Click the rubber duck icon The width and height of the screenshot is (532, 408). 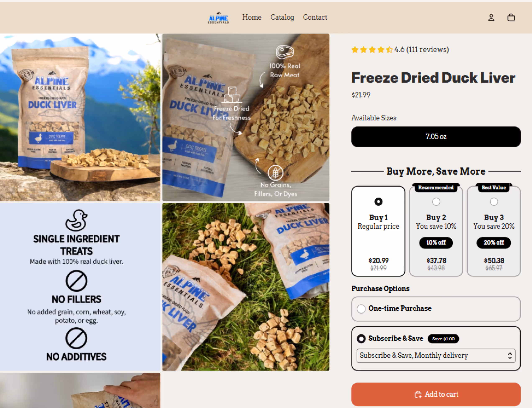tap(76, 220)
